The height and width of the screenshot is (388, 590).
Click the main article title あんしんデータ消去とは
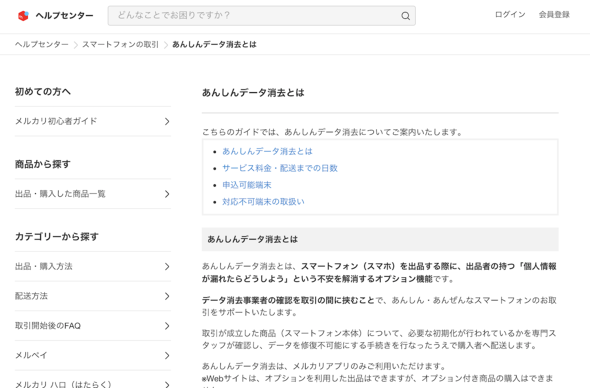pyautogui.click(x=253, y=93)
